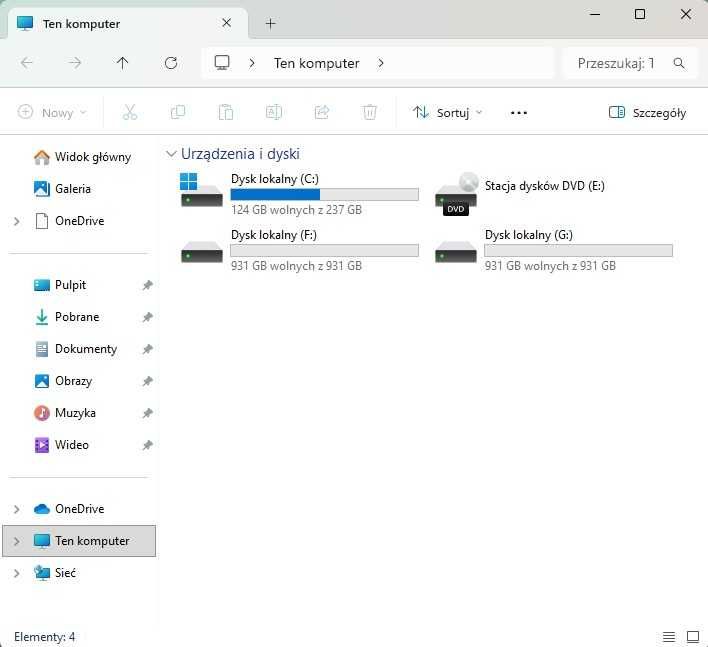Open Pobrane in the sidebar
708x647 pixels.
pyautogui.click(x=66, y=317)
